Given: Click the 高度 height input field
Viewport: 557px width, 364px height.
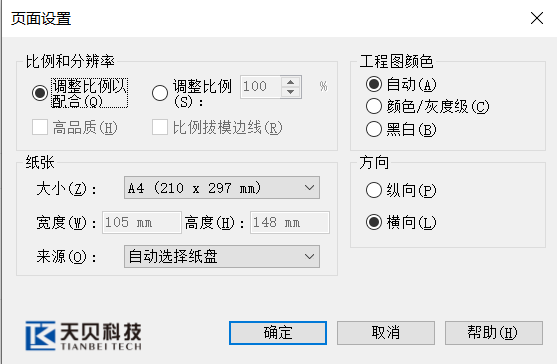Looking at the screenshot, I should coord(290,222).
